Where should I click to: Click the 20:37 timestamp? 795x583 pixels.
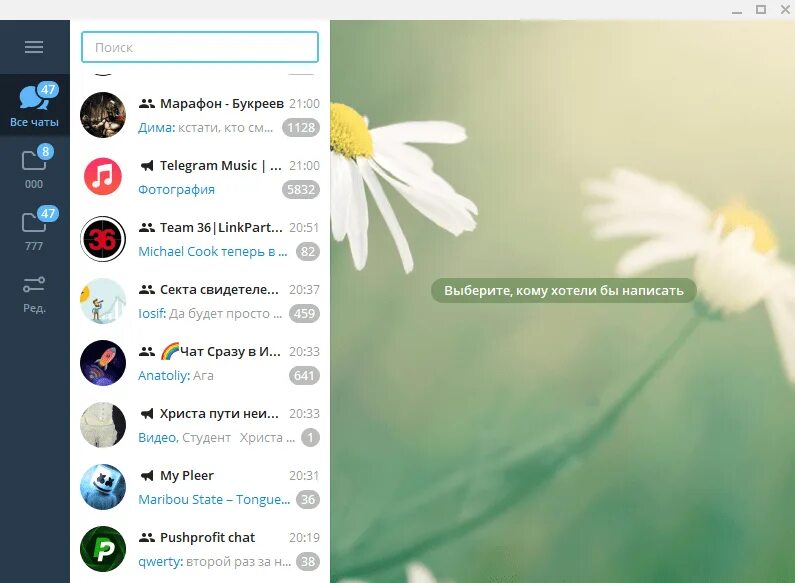pos(304,289)
